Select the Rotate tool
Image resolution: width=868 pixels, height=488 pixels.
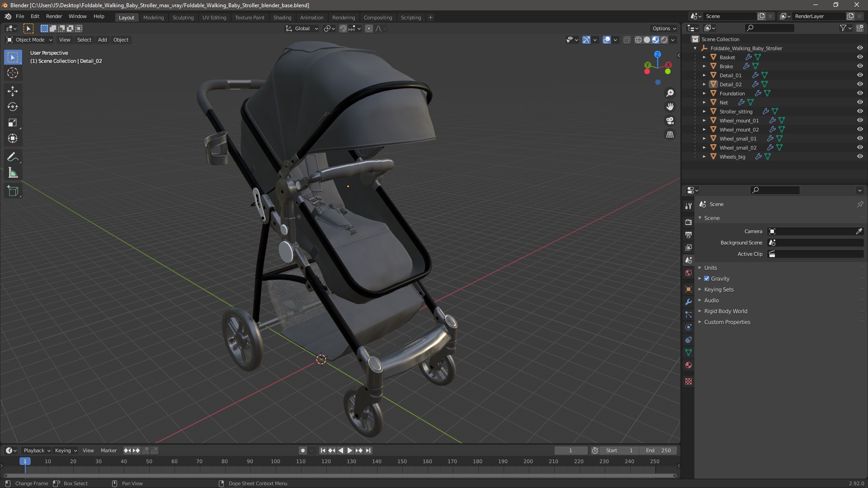pyautogui.click(x=13, y=107)
